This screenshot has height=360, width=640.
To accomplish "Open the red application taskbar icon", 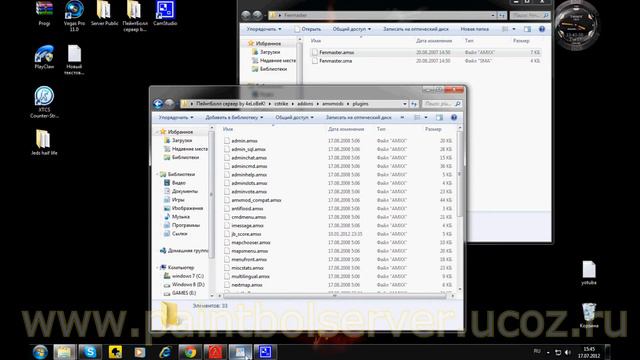I will click(x=215, y=352).
